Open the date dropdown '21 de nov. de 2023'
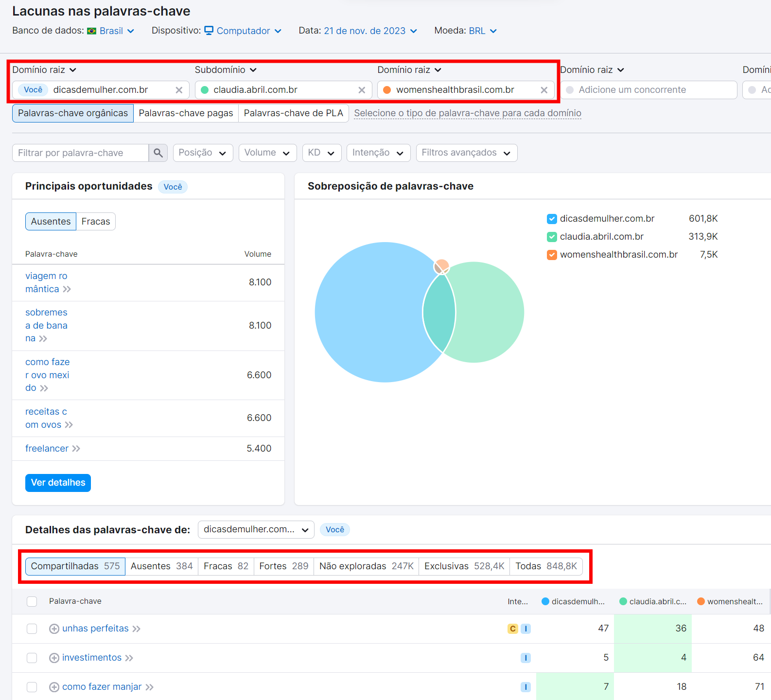 coord(370,31)
